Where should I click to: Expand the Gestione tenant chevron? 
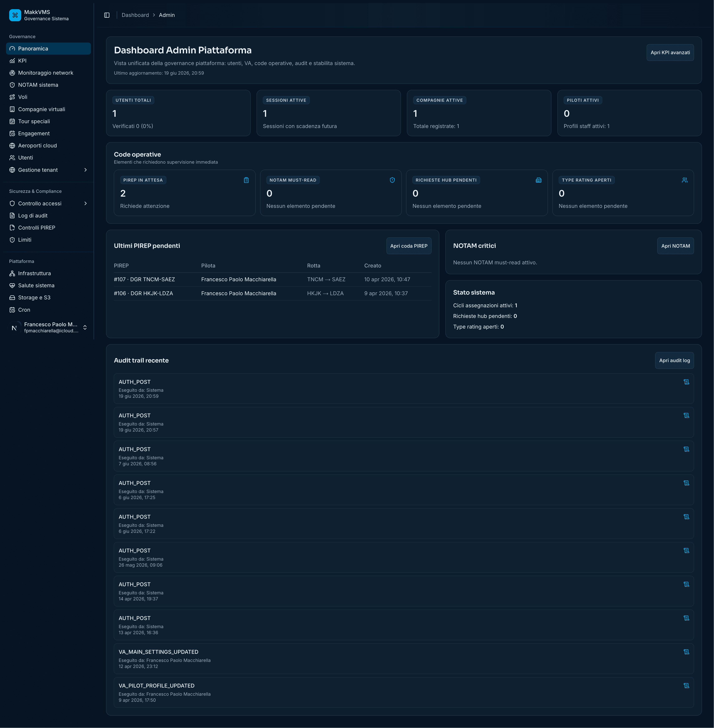(x=85, y=170)
